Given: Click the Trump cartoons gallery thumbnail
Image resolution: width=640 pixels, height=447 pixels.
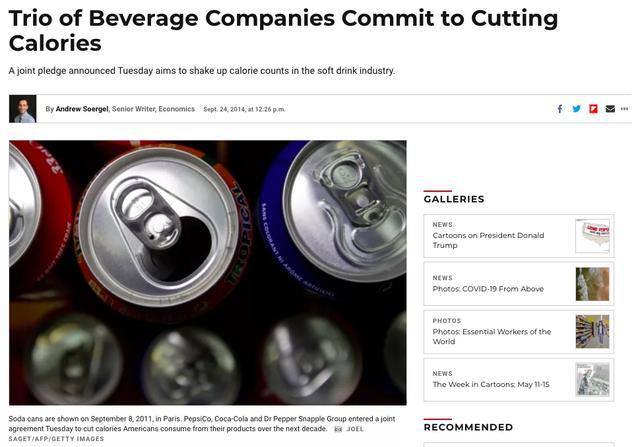Looking at the screenshot, I should tap(592, 236).
